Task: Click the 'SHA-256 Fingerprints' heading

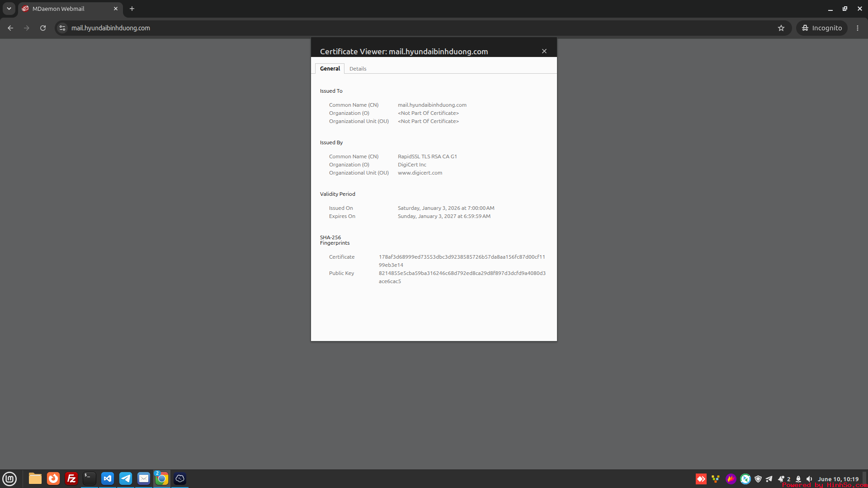Action: coord(335,240)
